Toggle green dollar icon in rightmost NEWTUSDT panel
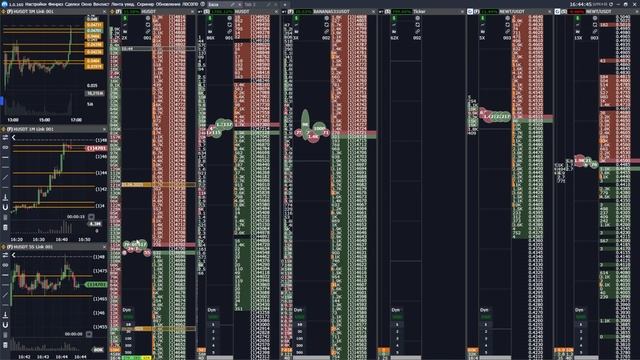The height and width of the screenshot is (360, 640). 578,18
